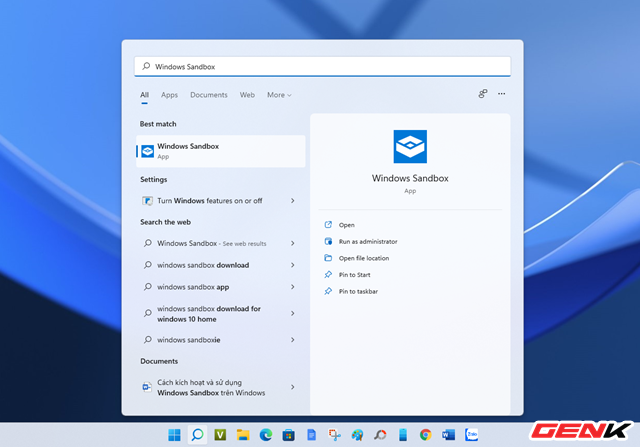Viewport: 640px width, 447px height.
Task: Select the All search tab
Action: pyautogui.click(x=144, y=95)
